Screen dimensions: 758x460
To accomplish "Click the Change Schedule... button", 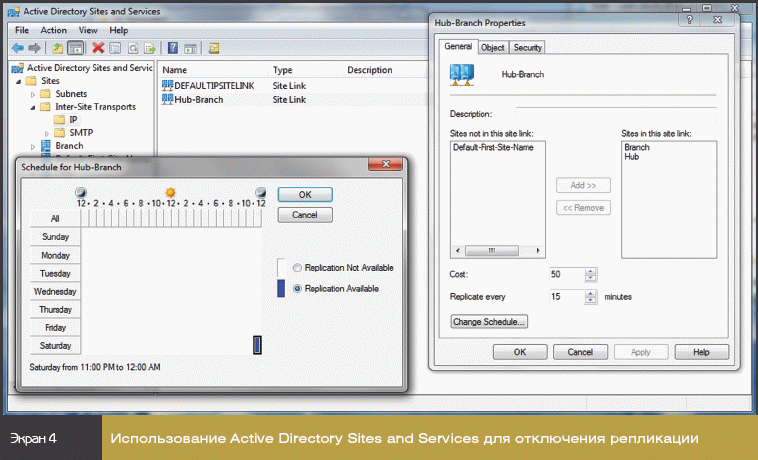I will coord(489,322).
